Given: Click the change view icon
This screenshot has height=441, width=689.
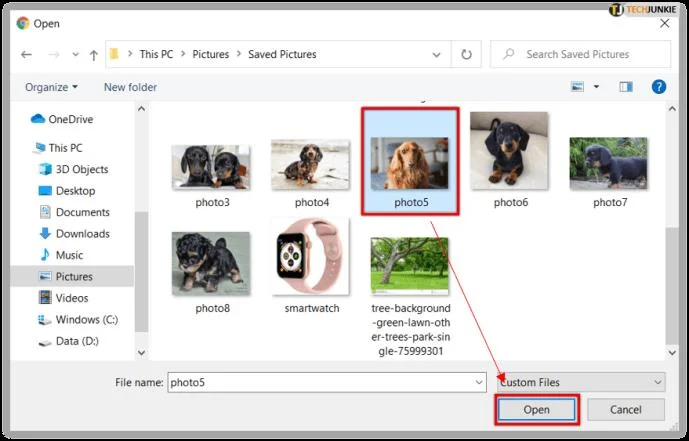Looking at the screenshot, I should click(577, 87).
